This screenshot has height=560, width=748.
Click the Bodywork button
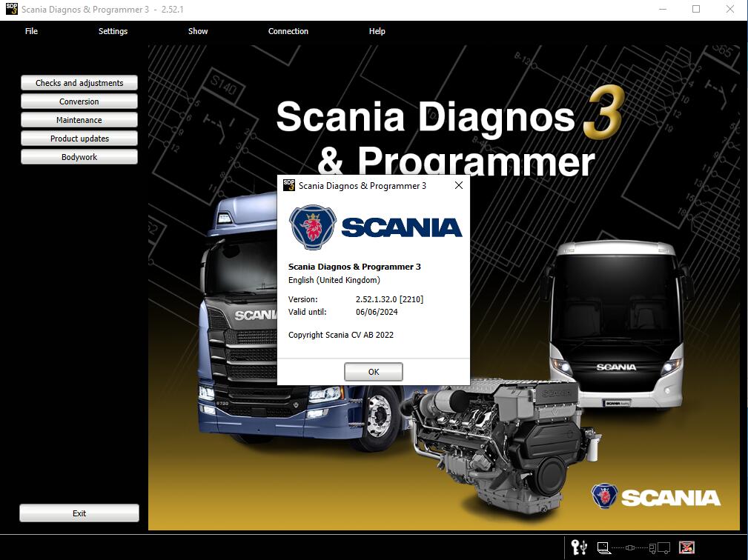(x=79, y=156)
